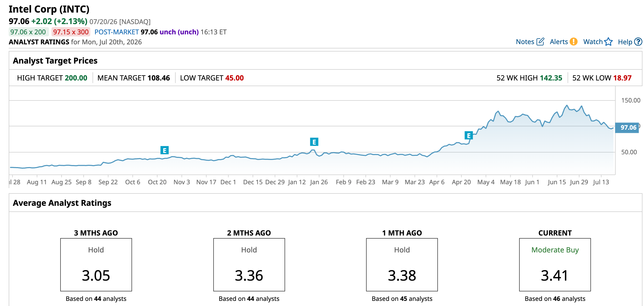Click the red ask 97.15 x 300
644x306 pixels.
point(71,32)
